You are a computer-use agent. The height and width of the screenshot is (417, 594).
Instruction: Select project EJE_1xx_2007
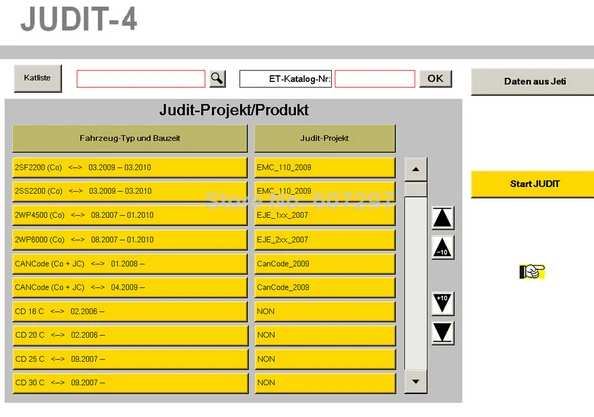tap(325, 215)
